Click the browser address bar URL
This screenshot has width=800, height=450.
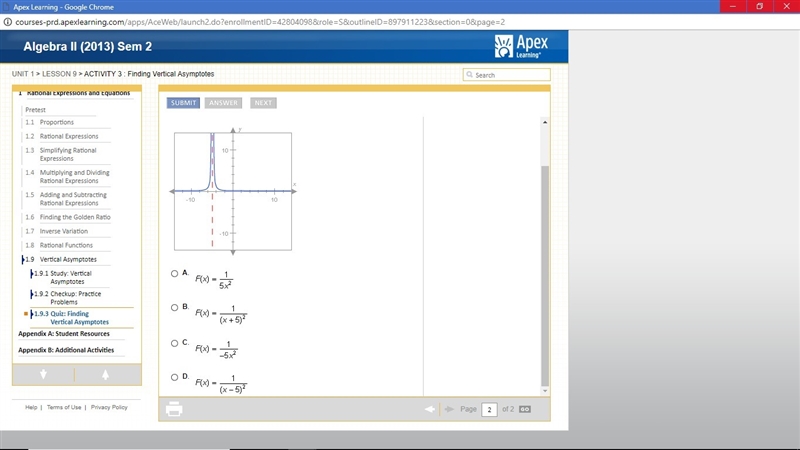(260, 22)
